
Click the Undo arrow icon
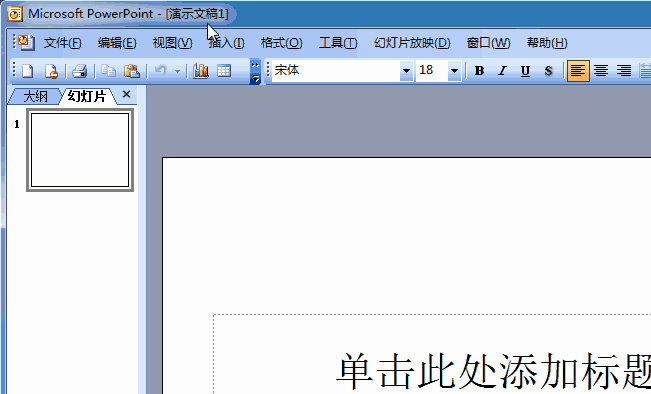coord(161,71)
